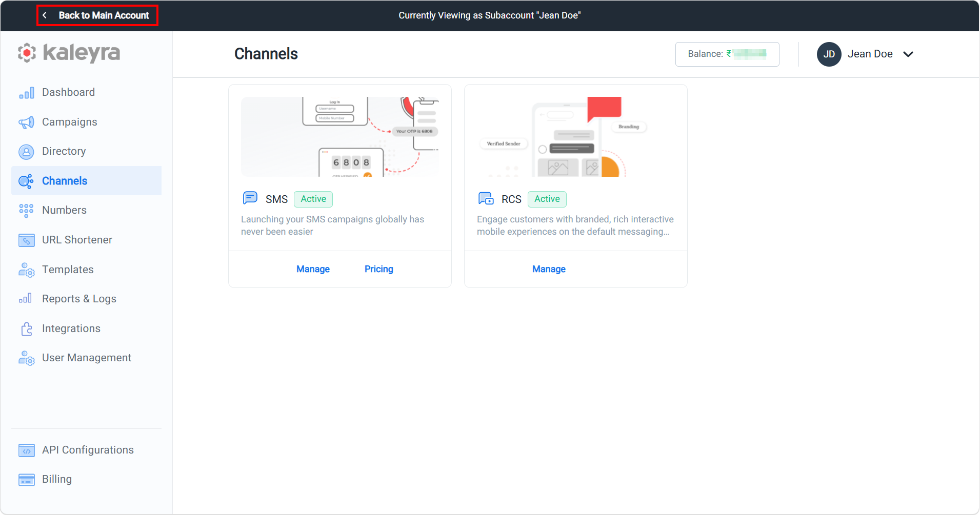Click the User Management gear icon
Screen dimensions: 980x515
coord(27,358)
